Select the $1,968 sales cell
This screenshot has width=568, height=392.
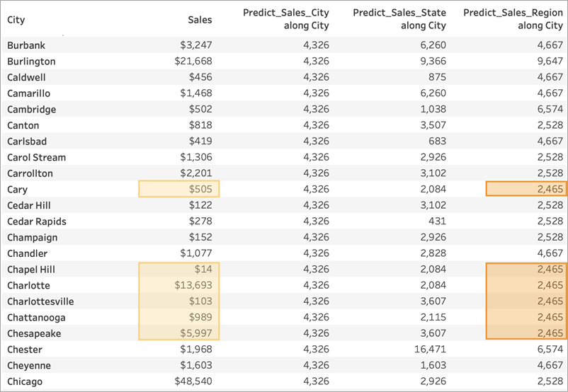[196, 350]
